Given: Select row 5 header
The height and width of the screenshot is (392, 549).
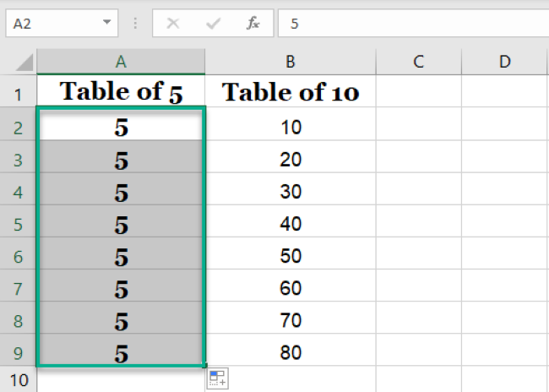Looking at the screenshot, I should 19,224.
